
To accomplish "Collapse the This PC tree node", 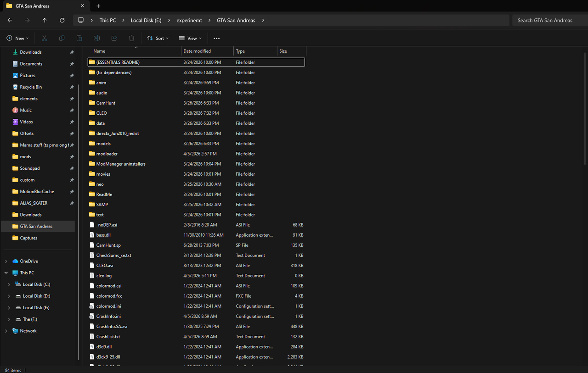I will pyautogui.click(x=6, y=273).
